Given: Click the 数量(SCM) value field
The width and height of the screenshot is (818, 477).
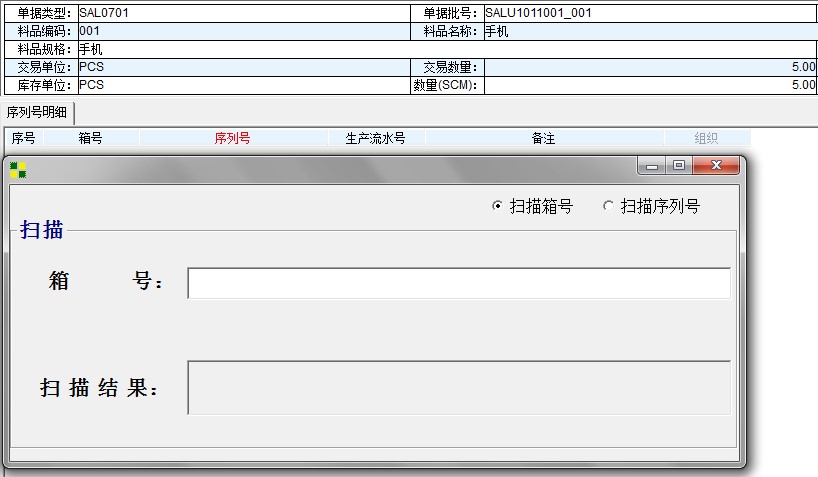Looking at the screenshot, I should 650,85.
